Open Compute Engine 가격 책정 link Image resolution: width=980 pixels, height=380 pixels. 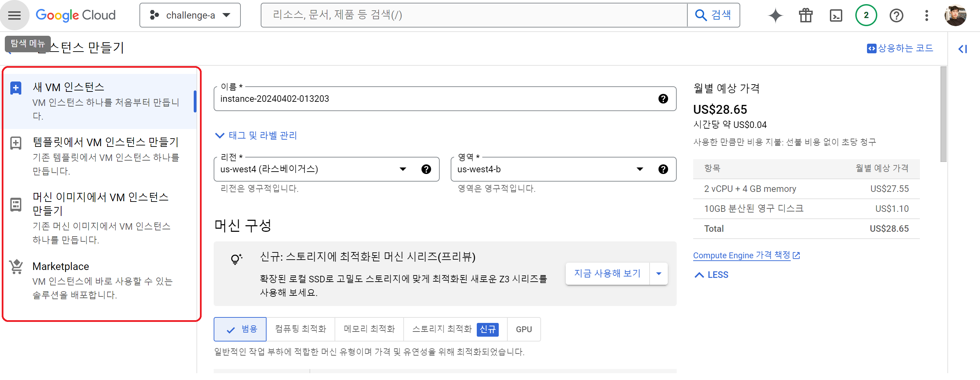pos(742,256)
